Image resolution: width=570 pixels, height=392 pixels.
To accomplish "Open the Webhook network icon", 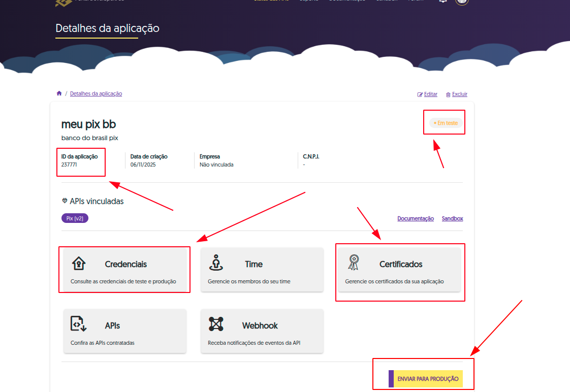I will [x=216, y=324].
